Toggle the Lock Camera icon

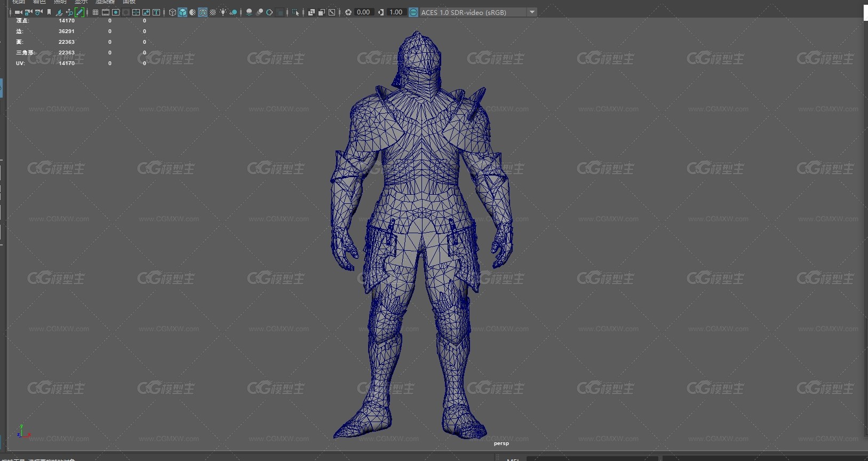28,12
